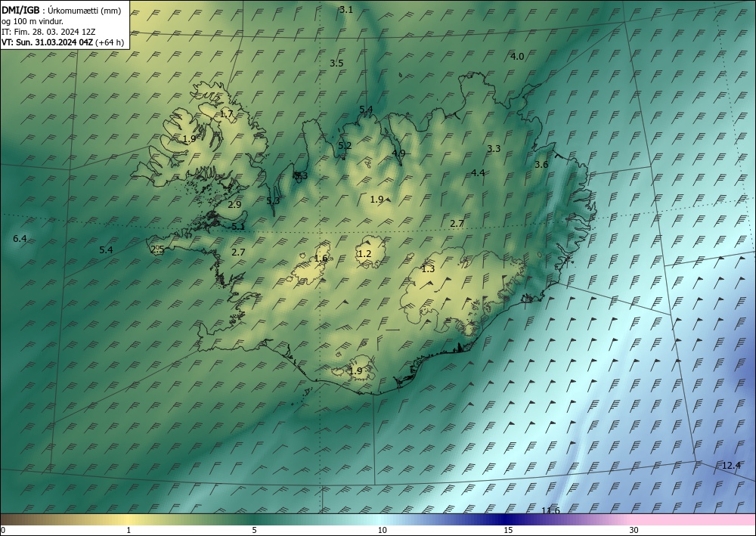Click the 4.4 precipitation value
Viewport: 756px width, 536px height.
478,172
